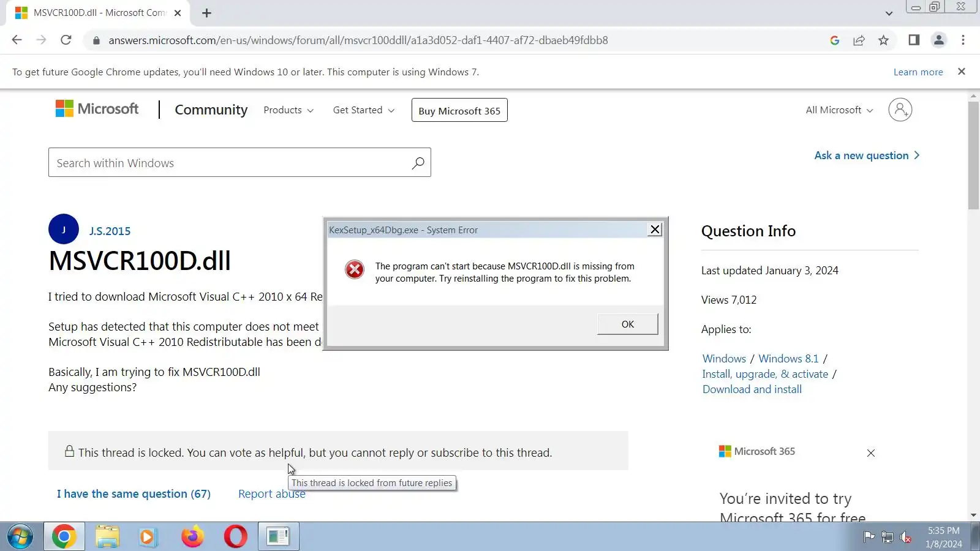
Task: View site information via the lock icon
Action: [96, 40]
